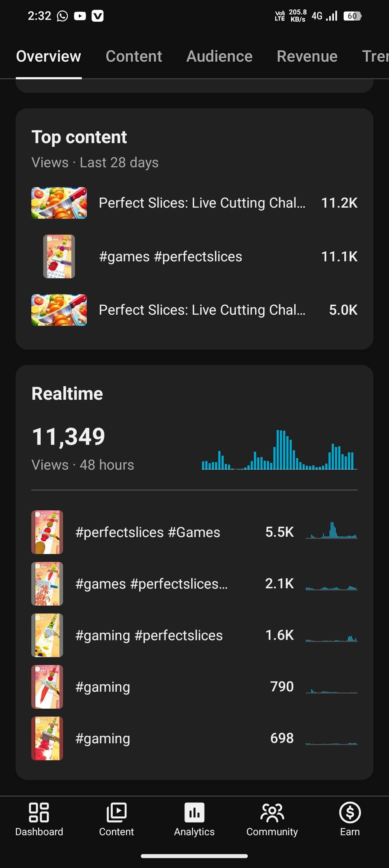The width and height of the screenshot is (389, 868).
Task: Open the #games #perfectslices 11.1K top content
Action: point(170,257)
